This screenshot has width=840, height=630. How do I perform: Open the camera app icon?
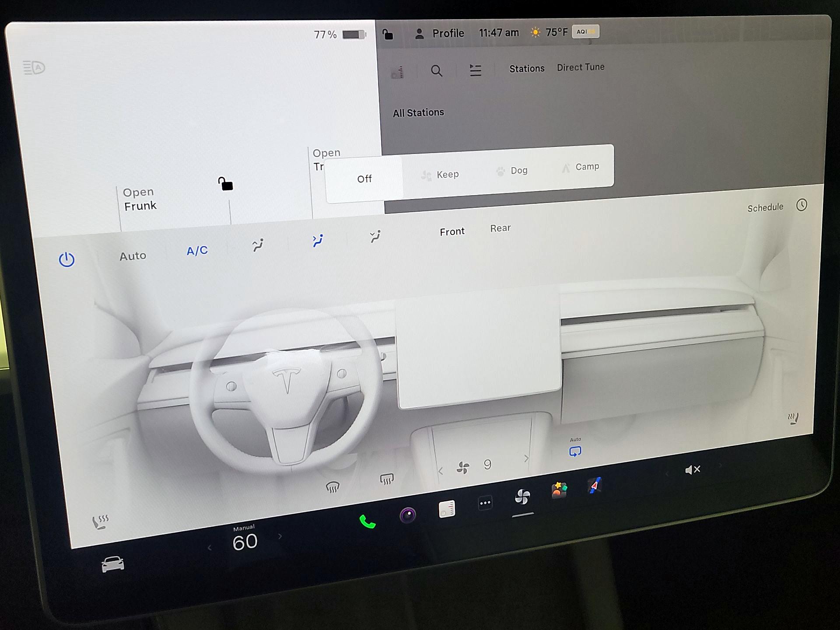pyautogui.click(x=407, y=515)
